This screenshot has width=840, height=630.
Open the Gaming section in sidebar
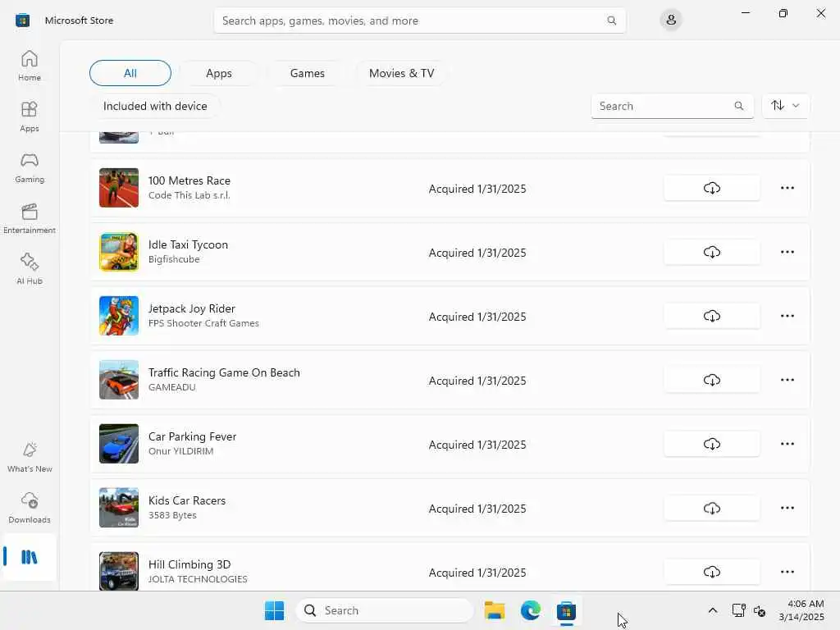[30, 167]
